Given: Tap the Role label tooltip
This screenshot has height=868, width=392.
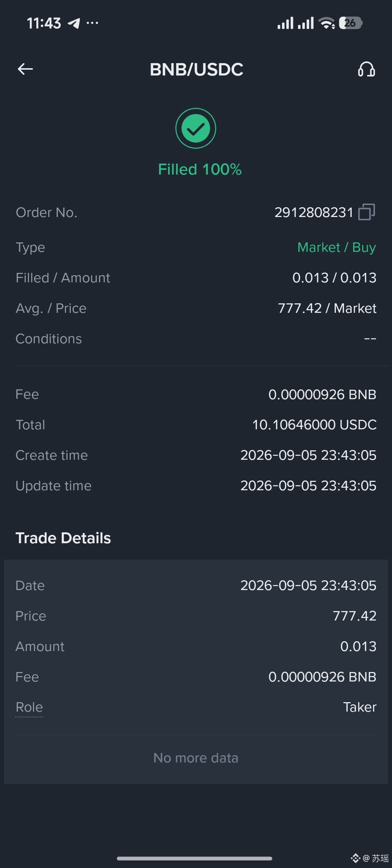Looking at the screenshot, I should (x=29, y=707).
